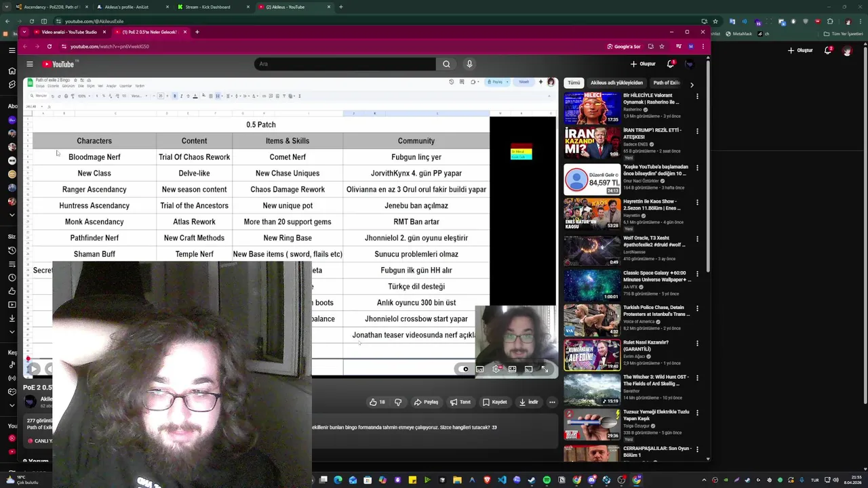Filter by Akileus adlı yükleyiciden chip
868x488 pixels.
tap(616, 83)
